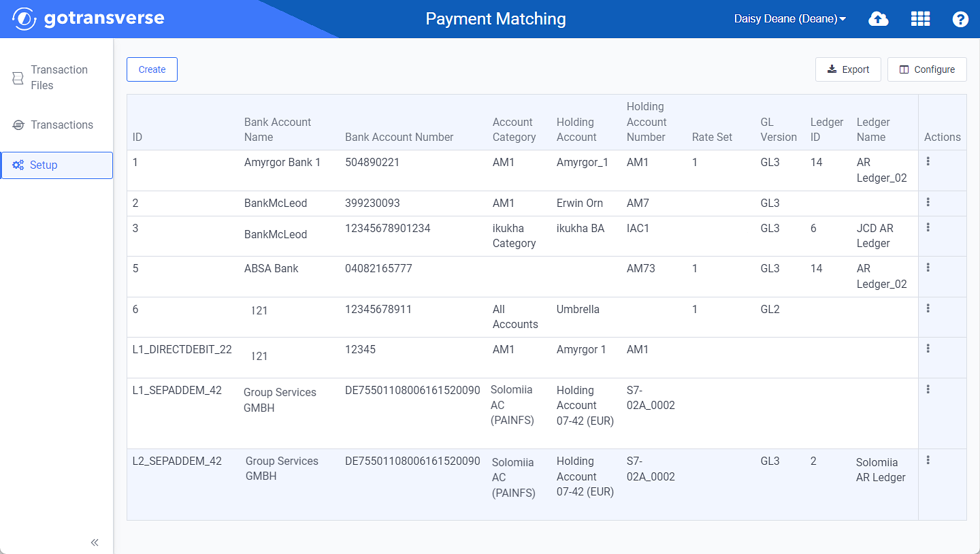Click Holding Account Number column header

point(647,122)
